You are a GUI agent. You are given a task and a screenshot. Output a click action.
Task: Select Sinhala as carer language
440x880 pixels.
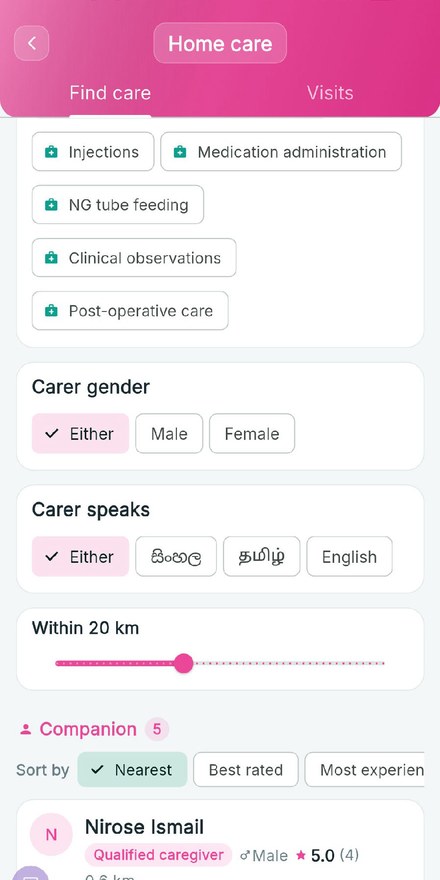click(176, 557)
